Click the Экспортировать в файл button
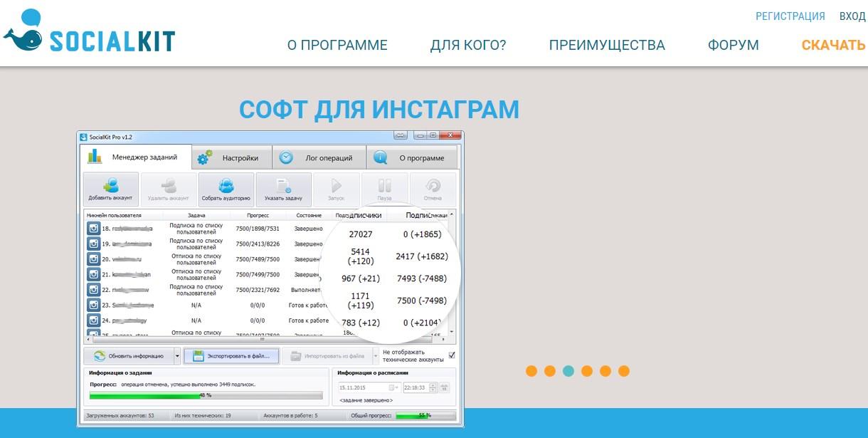Viewport: 868px width, 438px height. coord(231,356)
